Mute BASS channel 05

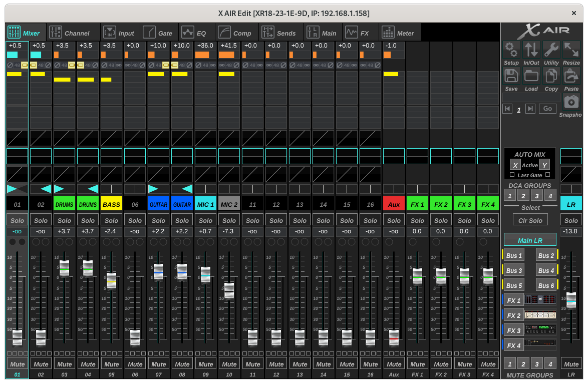111,364
